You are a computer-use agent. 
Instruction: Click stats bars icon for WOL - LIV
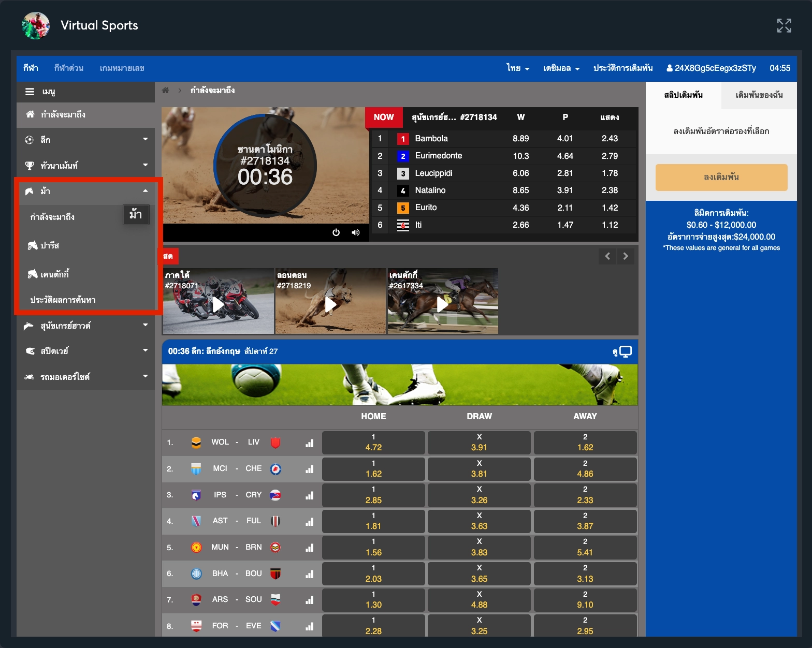click(309, 443)
